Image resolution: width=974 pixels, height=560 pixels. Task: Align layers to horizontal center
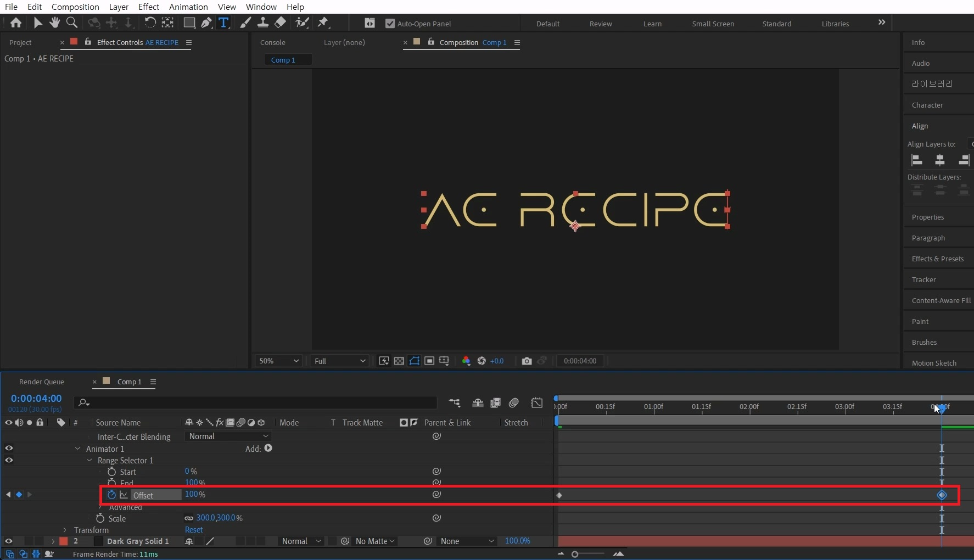940,160
